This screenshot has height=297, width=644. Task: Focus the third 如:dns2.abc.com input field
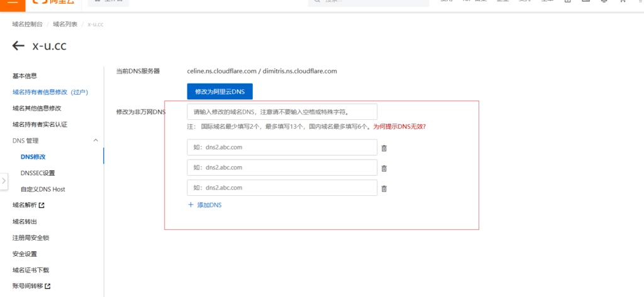click(282, 188)
